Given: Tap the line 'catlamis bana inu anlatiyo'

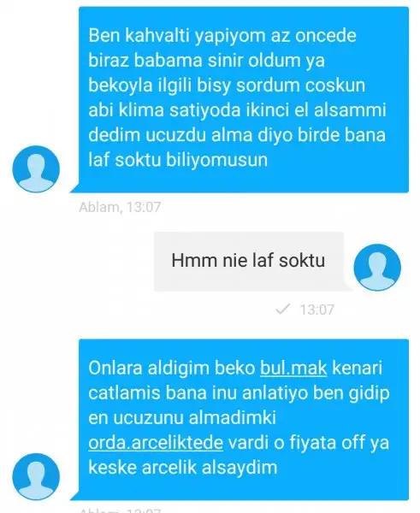Looking at the screenshot, I should [198, 392].
